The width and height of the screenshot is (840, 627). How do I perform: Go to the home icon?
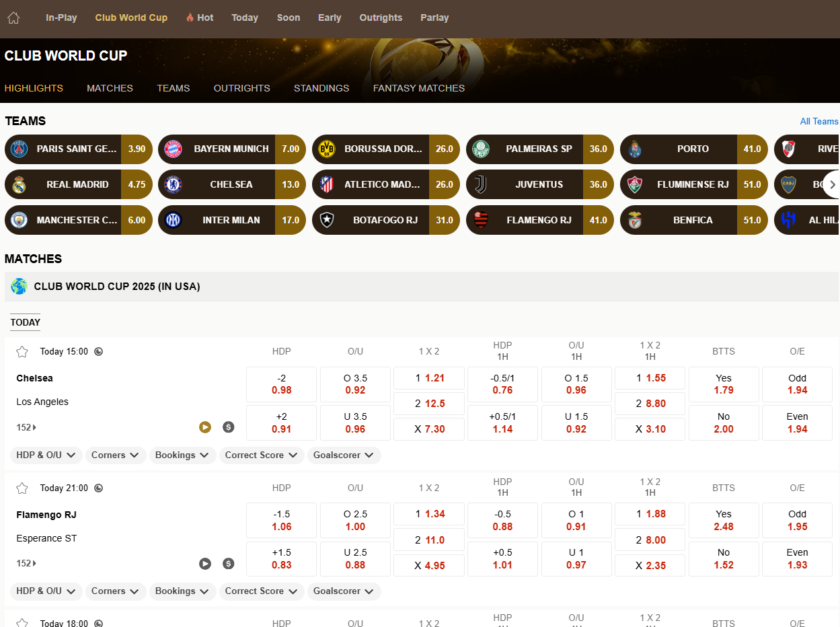(x=13, y=18)
